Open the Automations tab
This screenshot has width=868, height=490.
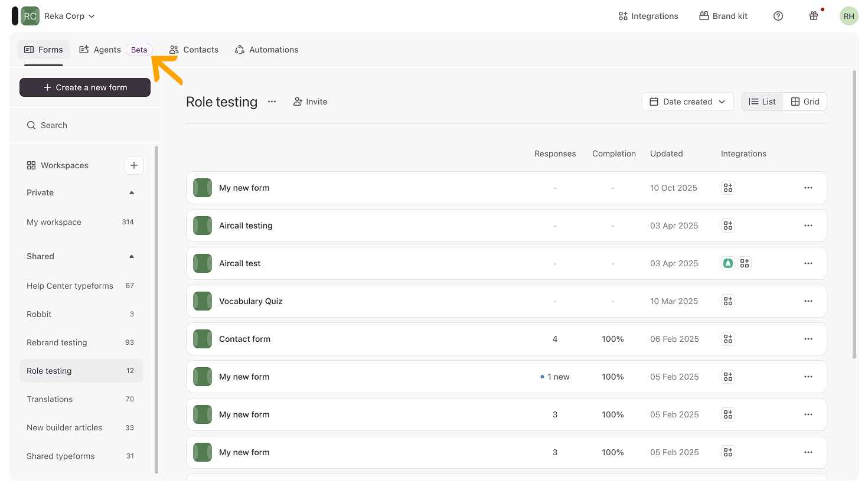click(267, 50)
